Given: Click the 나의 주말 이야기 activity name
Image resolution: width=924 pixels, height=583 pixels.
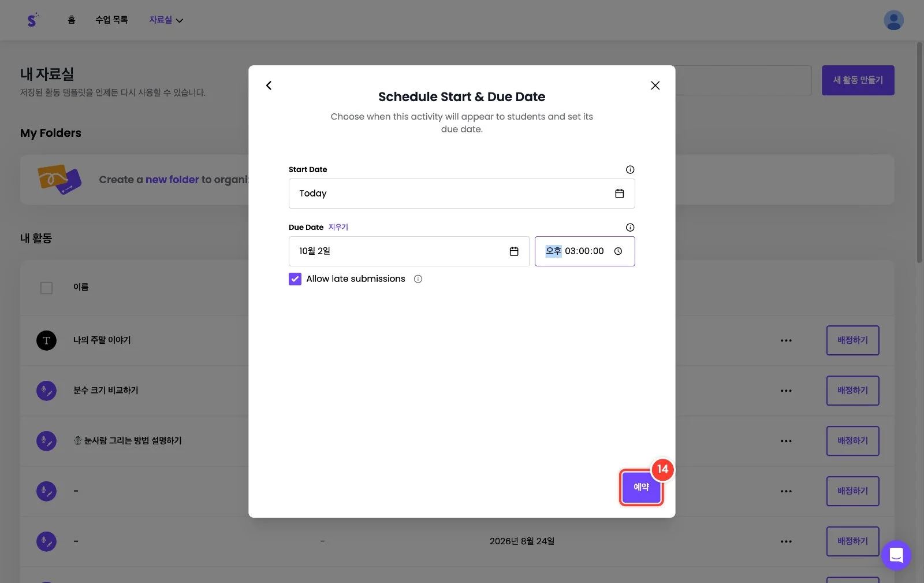Looking at the screenshot, I should [x=102, y=340].
